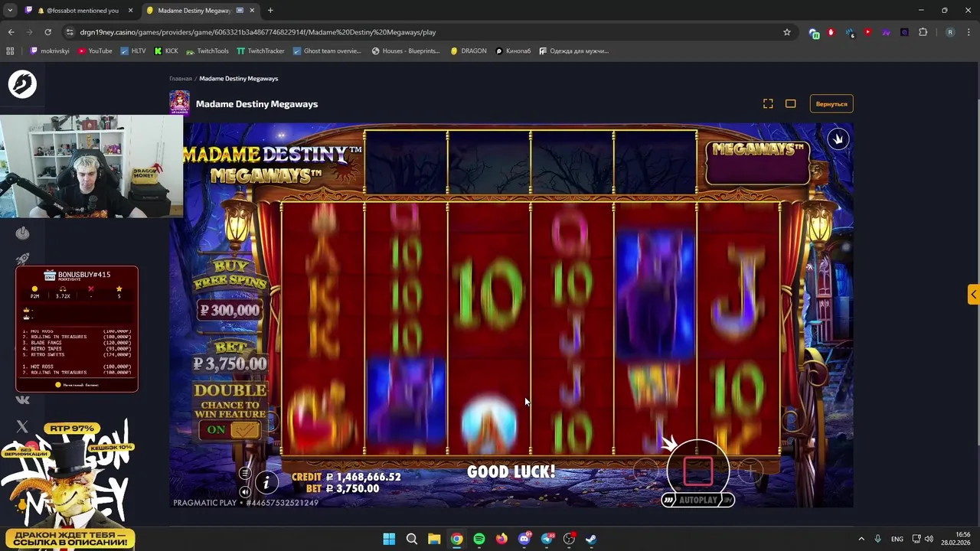
Task: Expand the right side panel arrow
Action: click(973, 295)
